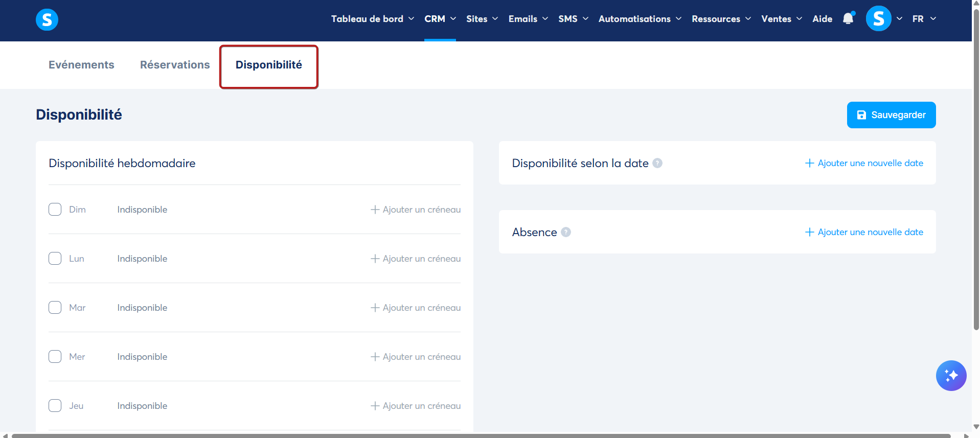This screenshot has width=980, height=438.
Task: Enable the Mar availability checkbox
Action: [55, 308]
